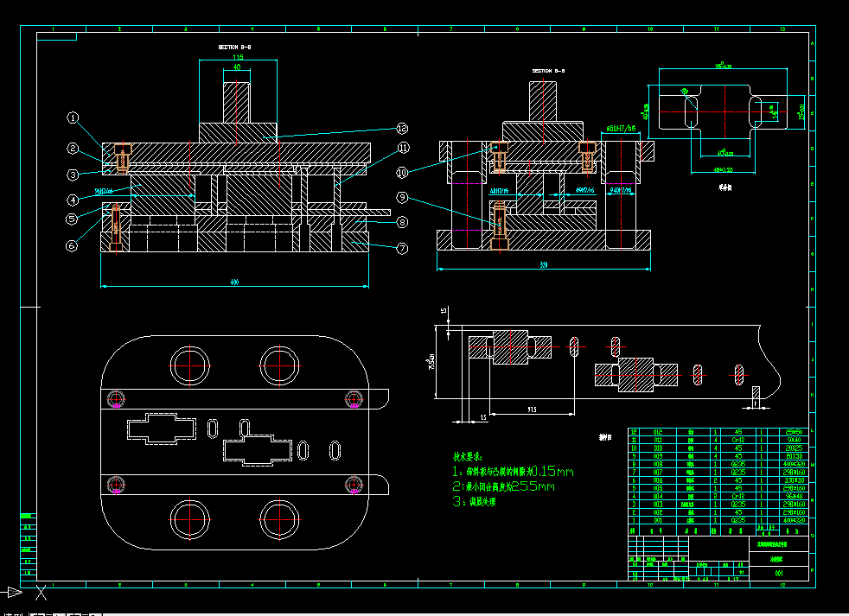Screen dimensions: 849x616
Task: Select part code 004 in the parts list
Action: [x=658, y=497]
